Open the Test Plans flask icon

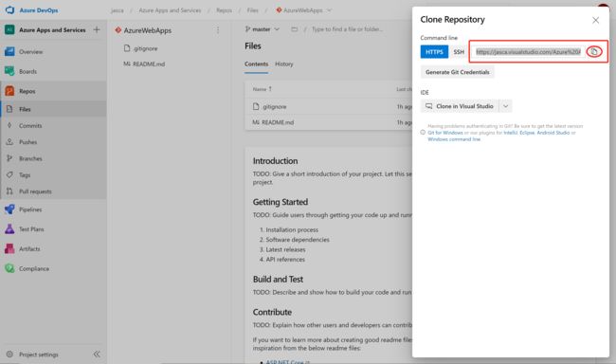(x=9, y=228)
